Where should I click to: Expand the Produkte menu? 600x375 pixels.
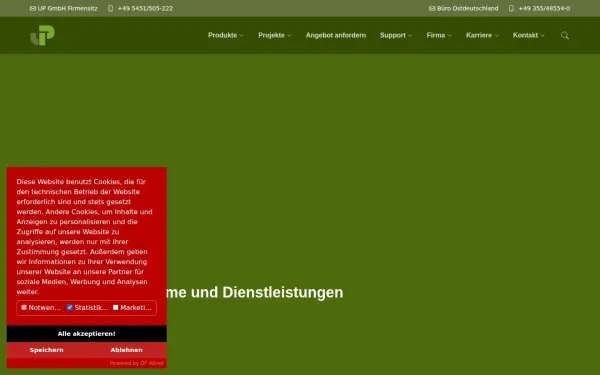point(226,35)
